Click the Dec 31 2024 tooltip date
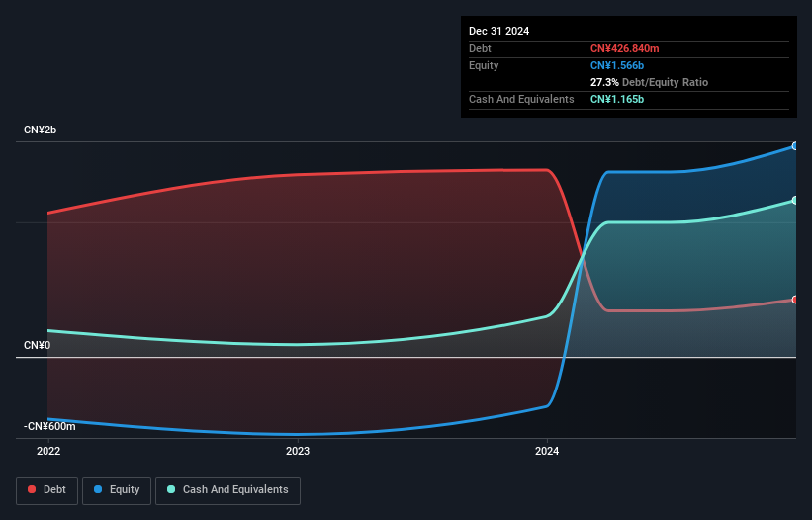 pos(498,31)
